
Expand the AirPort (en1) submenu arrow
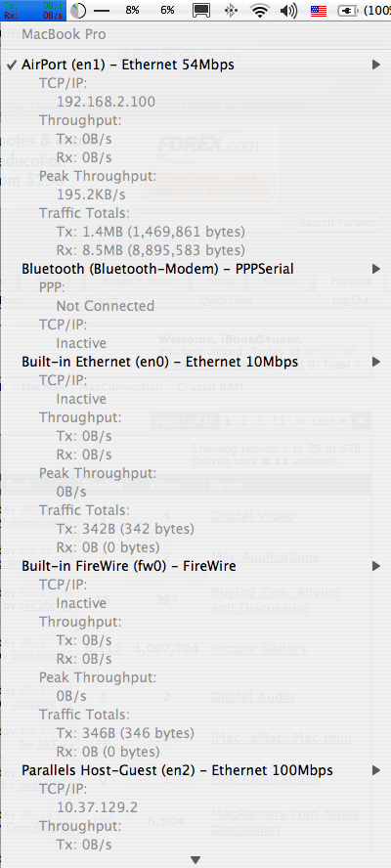click(x=376, y=65)
